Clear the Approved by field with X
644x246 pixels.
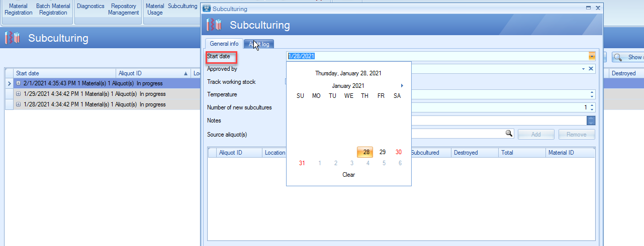click(591, 69)
